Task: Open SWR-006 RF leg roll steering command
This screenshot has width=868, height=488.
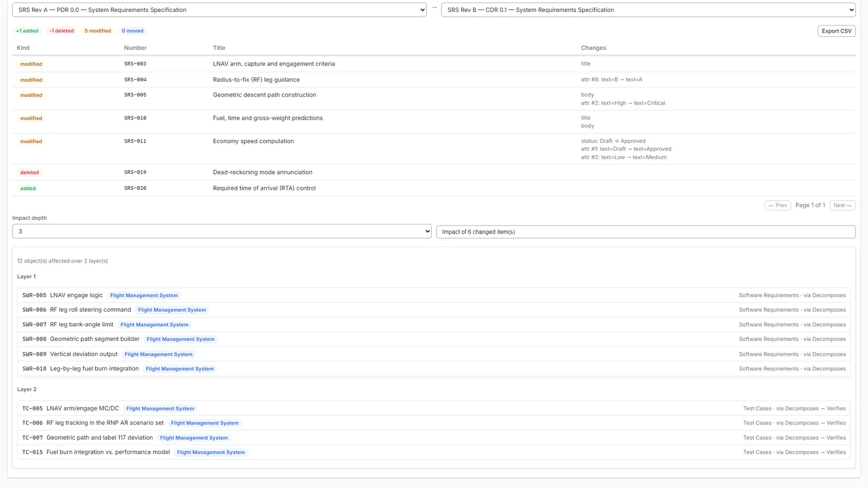Action: pyautogui.click(x=434, y=310)
